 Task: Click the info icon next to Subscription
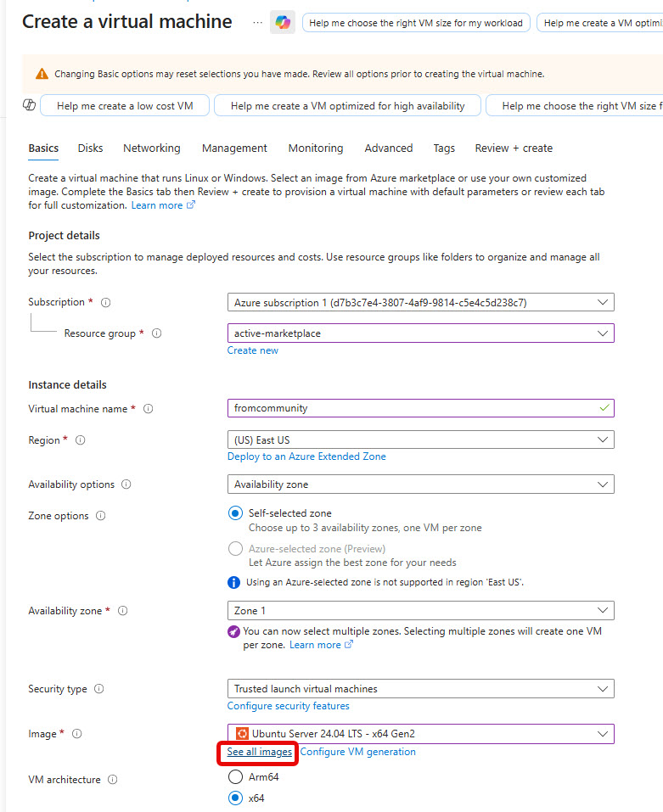(105, 302)
